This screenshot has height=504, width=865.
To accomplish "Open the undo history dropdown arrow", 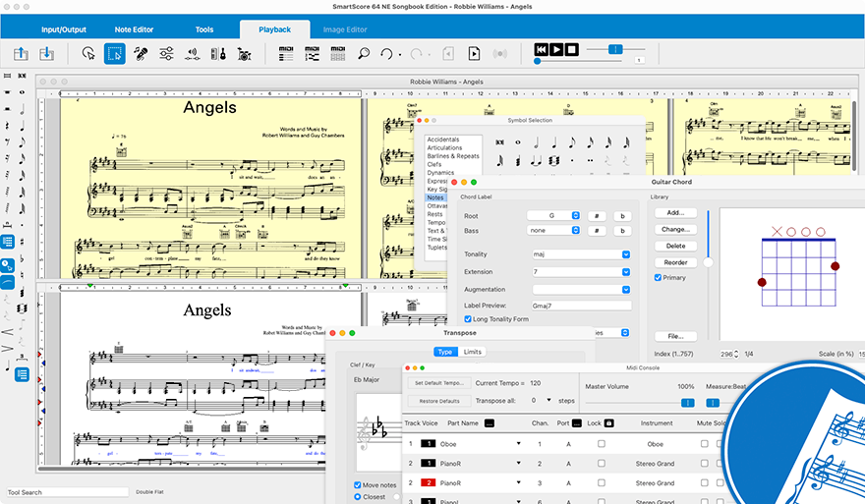I will tap(400, 55).
